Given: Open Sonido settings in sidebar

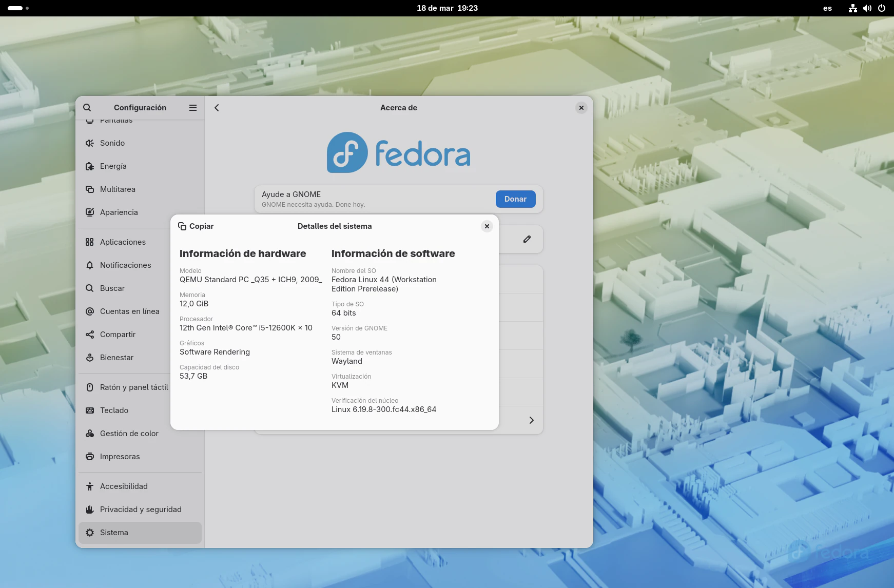Looking at the screenshot, I should click(x=112, y=143).
